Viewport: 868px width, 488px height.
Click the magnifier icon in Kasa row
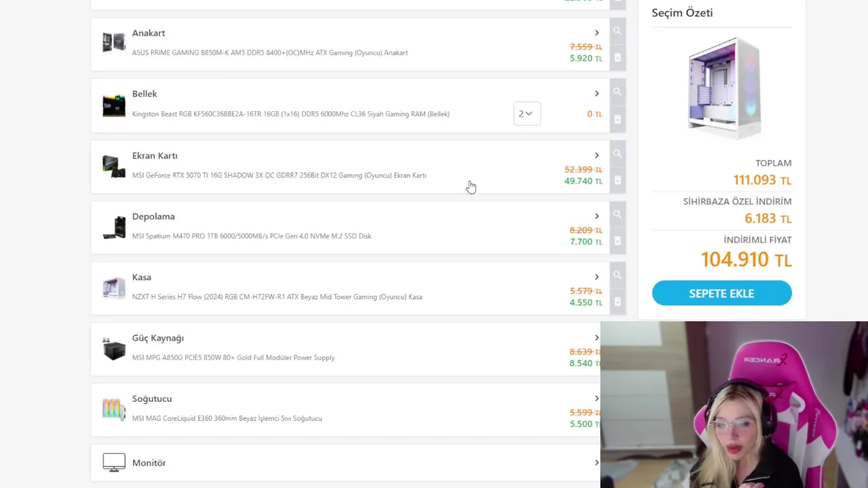pyautogui.click(x=617, y=275)
